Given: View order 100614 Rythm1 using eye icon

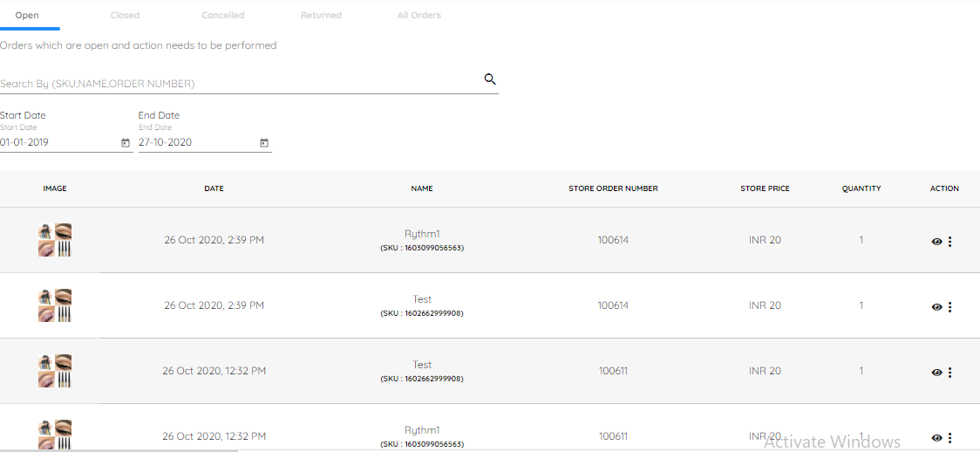Looking at the screenshot, I should point(936,242).
